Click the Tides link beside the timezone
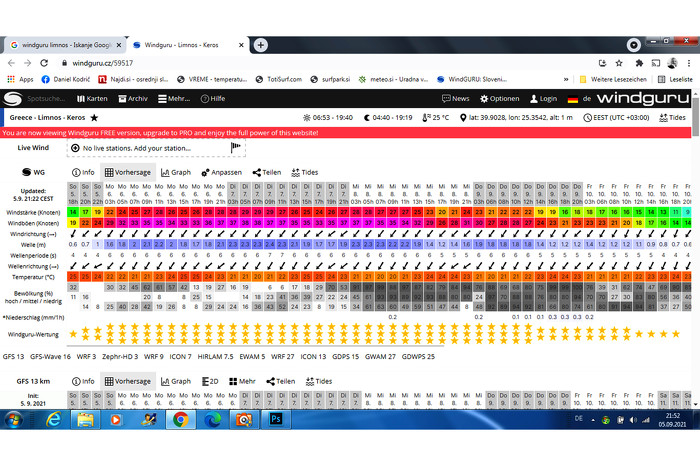 [672, 118]
